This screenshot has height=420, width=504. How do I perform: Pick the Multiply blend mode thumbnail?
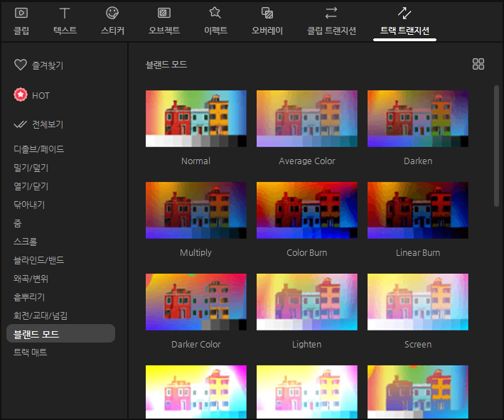tap(195, 210)
